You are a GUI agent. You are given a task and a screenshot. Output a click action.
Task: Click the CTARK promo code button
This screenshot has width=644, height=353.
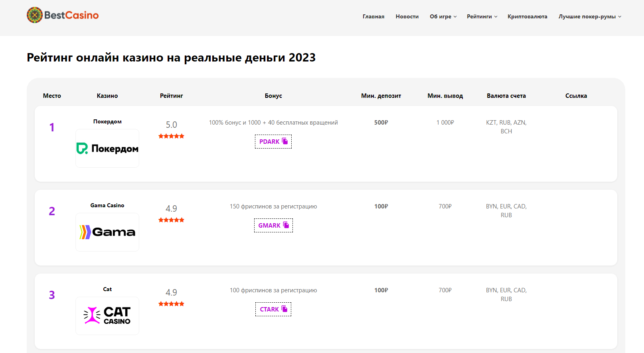point(273,309)
